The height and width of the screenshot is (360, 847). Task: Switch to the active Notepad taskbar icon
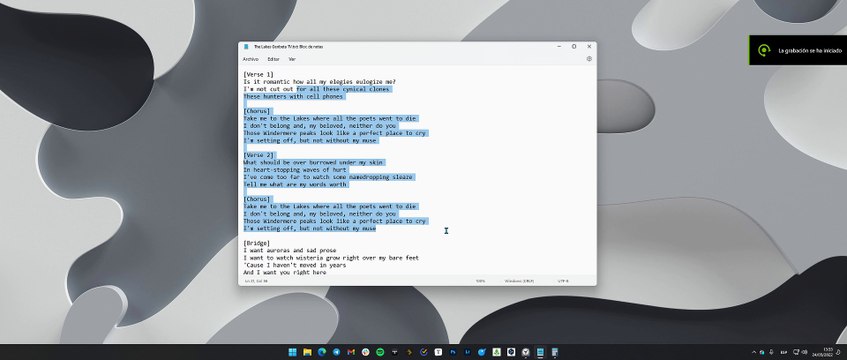tap(540, 352)
